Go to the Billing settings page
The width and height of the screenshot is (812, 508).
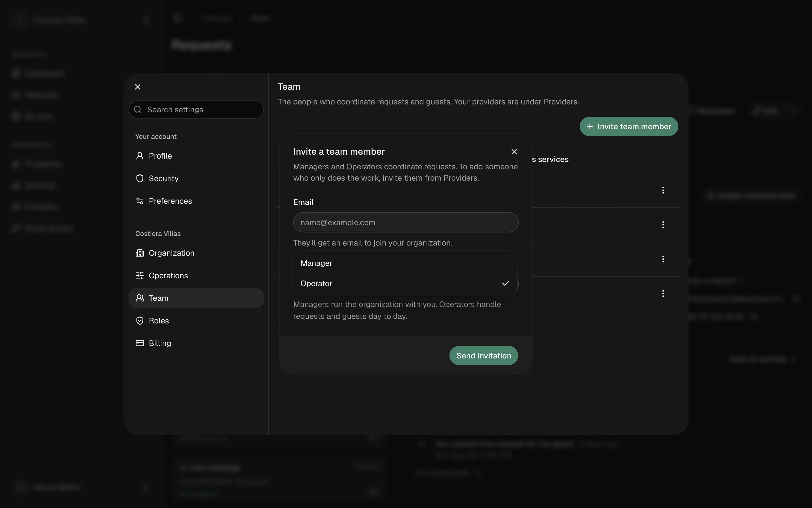[196, 343]
